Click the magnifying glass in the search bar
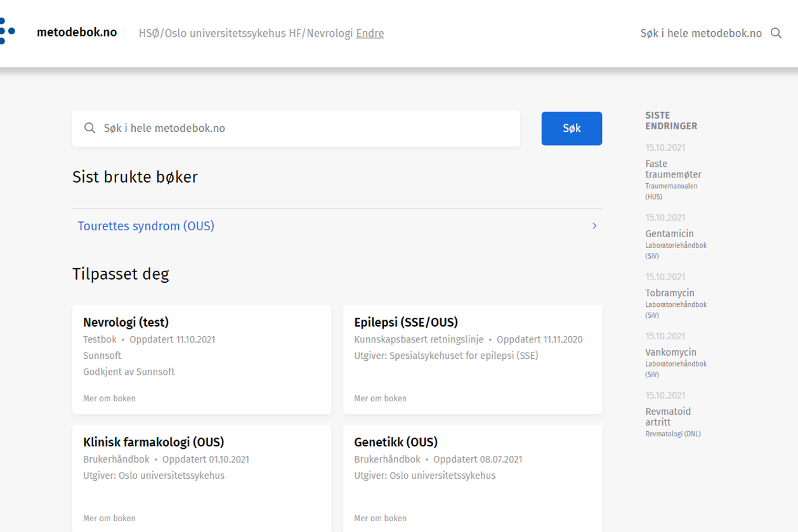The image size is (798, 532). click(90, 128)
